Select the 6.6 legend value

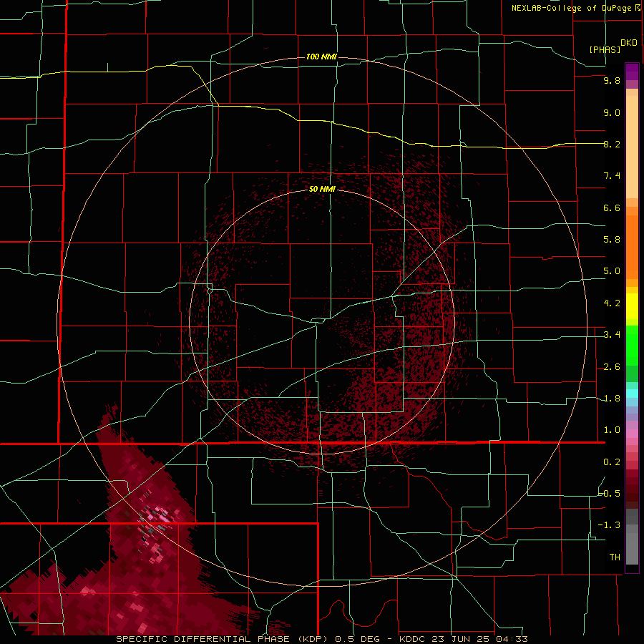(612, 208)
